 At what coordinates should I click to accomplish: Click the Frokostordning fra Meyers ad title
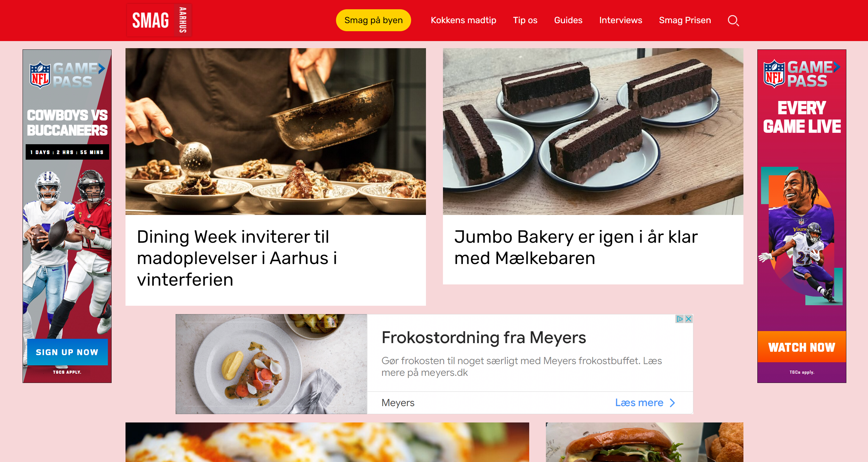483,338
